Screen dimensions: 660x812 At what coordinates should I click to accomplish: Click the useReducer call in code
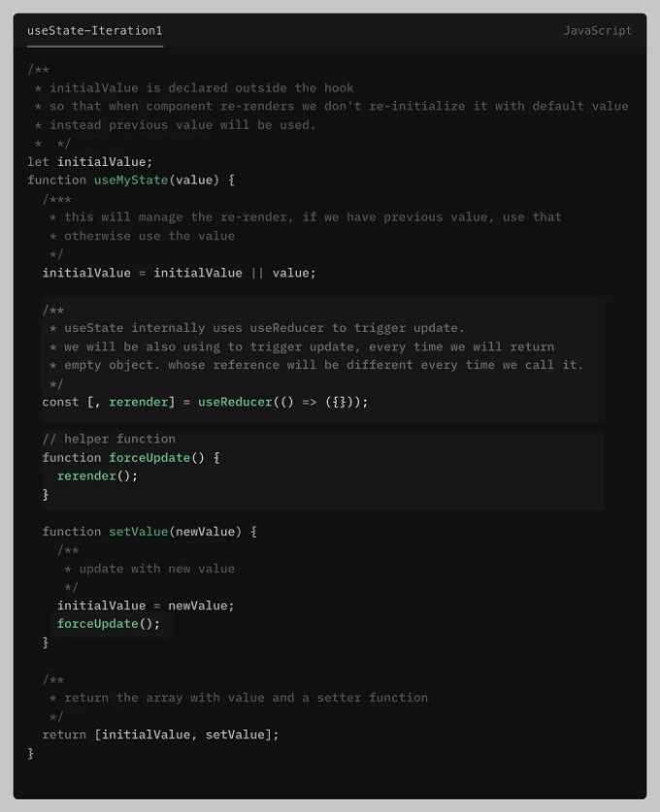point(235,402)
